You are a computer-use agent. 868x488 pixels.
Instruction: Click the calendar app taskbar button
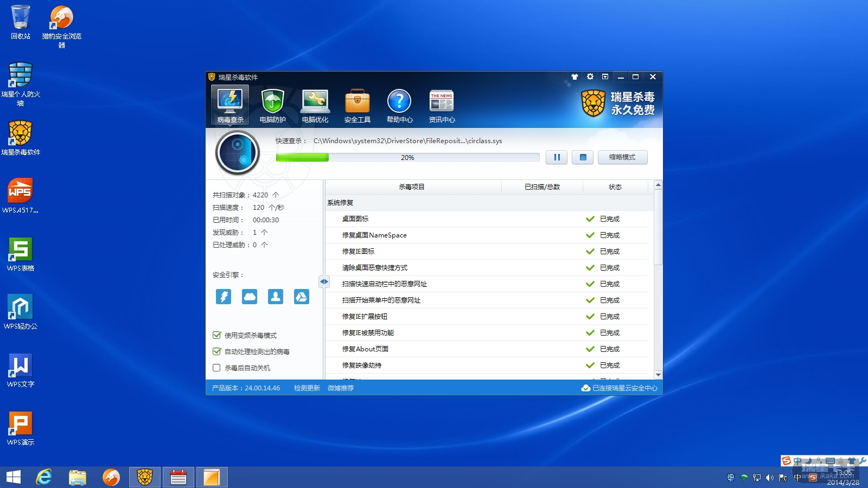point(178,477)
